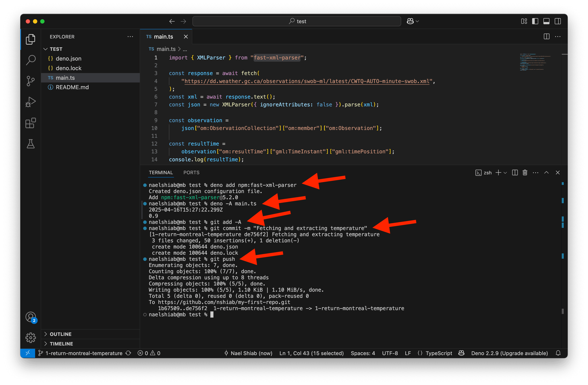The image size is (588, 385).
Task: Open terminal panel More Actions ellipsis
Action: click(x=535, y=173)
